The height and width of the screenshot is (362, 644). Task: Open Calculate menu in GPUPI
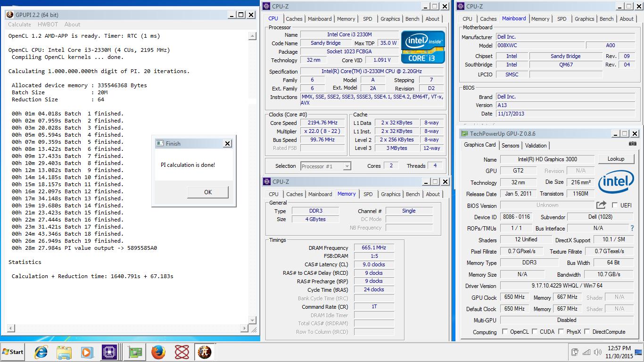(x=19, y=25)
